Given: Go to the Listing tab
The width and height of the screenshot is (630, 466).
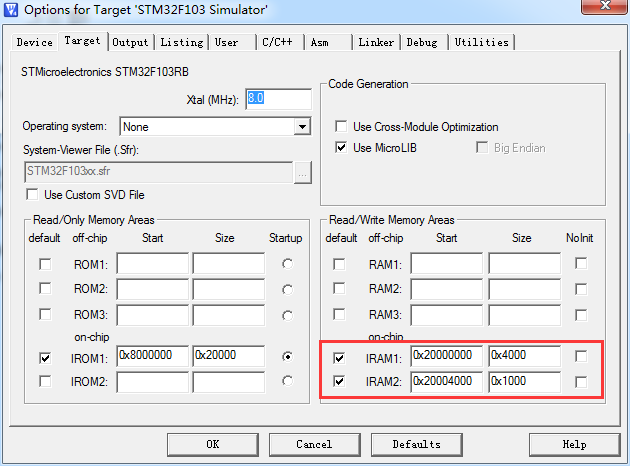Looking at the screenshot, I should (x=182, y=42).
